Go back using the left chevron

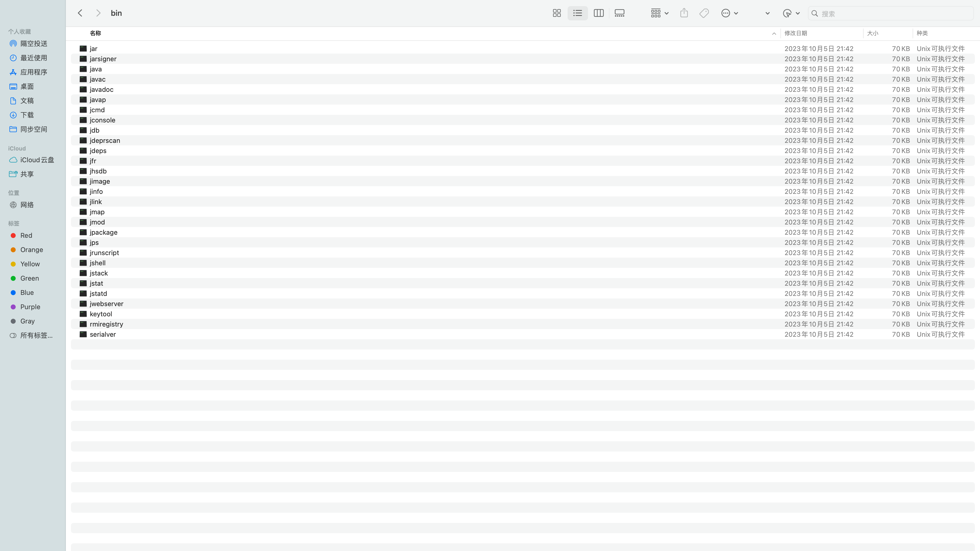pos(80,13)
